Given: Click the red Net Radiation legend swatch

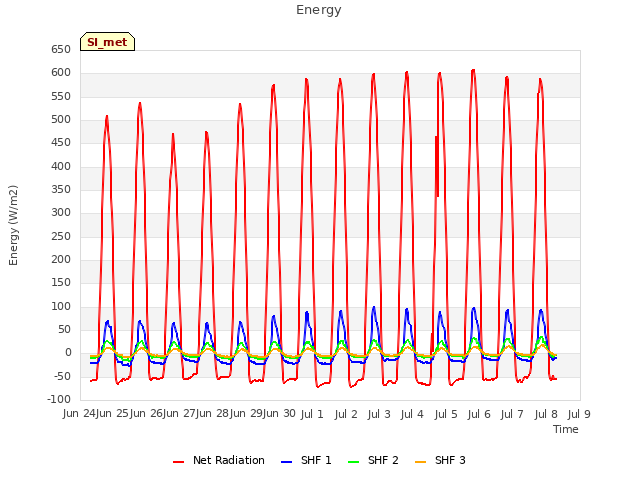Looking at the screenshot, I should tap(178, 462).
